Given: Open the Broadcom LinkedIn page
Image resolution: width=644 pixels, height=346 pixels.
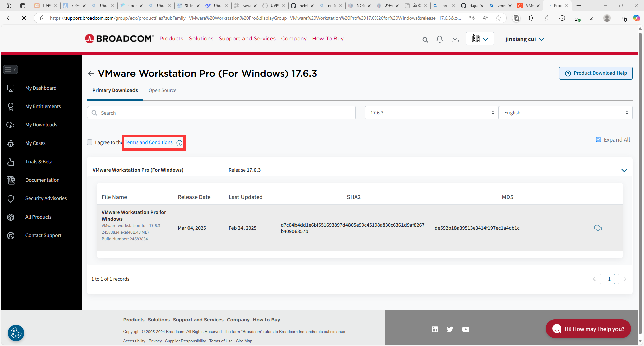Looking at the screenshot, I should click(x=435, y=329).
